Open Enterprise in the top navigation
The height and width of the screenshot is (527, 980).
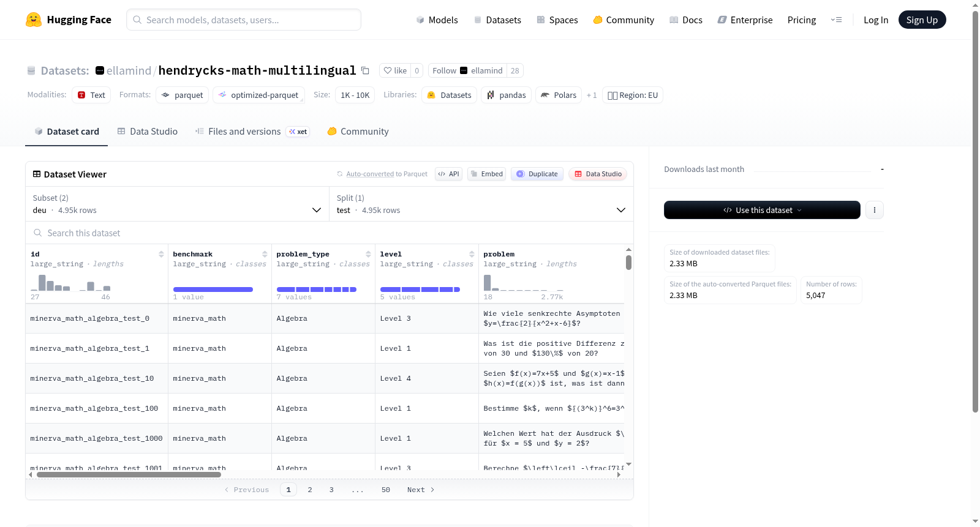coord(745,20)
